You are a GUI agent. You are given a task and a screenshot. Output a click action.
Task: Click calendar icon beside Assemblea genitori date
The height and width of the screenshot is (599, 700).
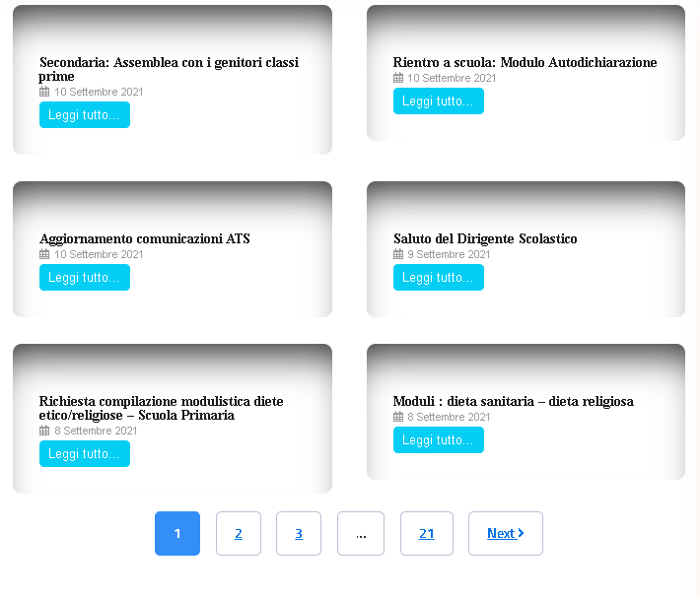click(44, 92)
